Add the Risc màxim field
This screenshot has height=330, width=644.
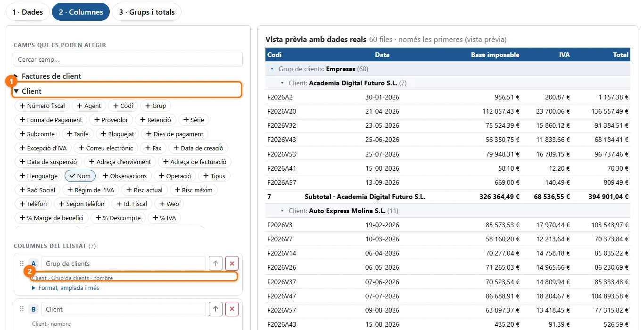tap(193, 190)
